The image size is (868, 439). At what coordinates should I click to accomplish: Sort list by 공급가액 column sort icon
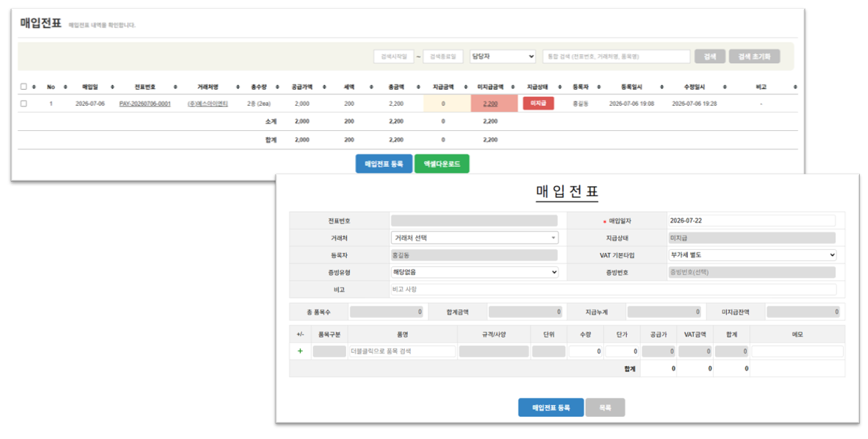(324, 87)
